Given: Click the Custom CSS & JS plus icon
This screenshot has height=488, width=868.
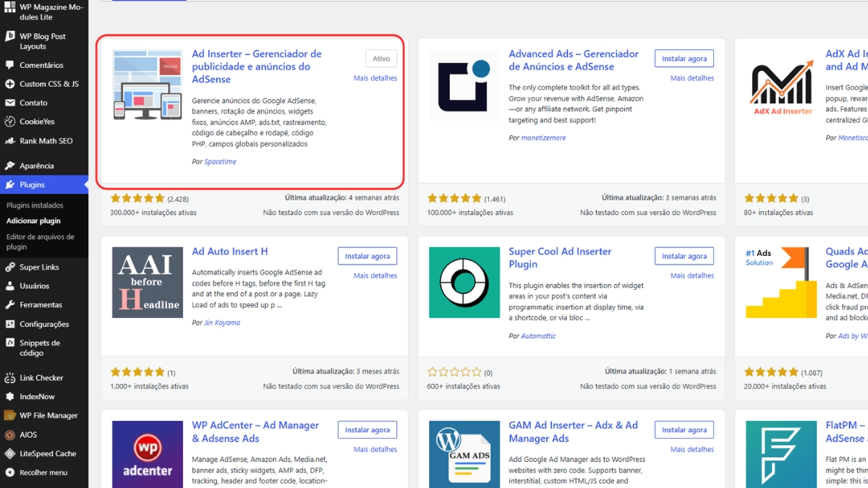Looking at the screenshot, I should 9,84.
